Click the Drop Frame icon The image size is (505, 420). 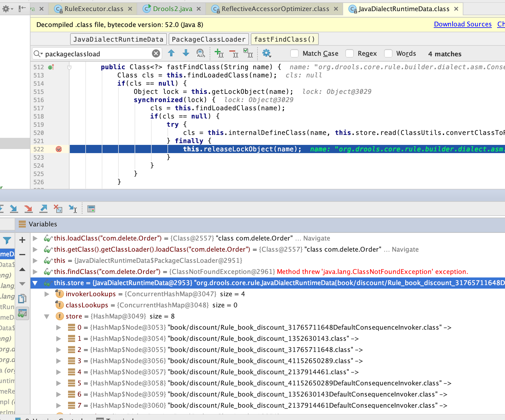[x=58, y=209]
